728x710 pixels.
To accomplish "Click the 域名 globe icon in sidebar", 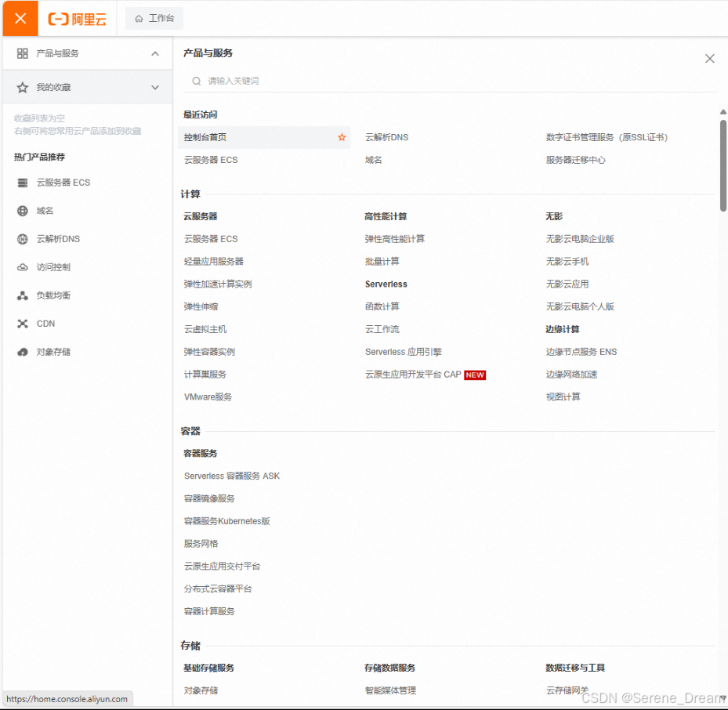I will [x=22, y=211].
